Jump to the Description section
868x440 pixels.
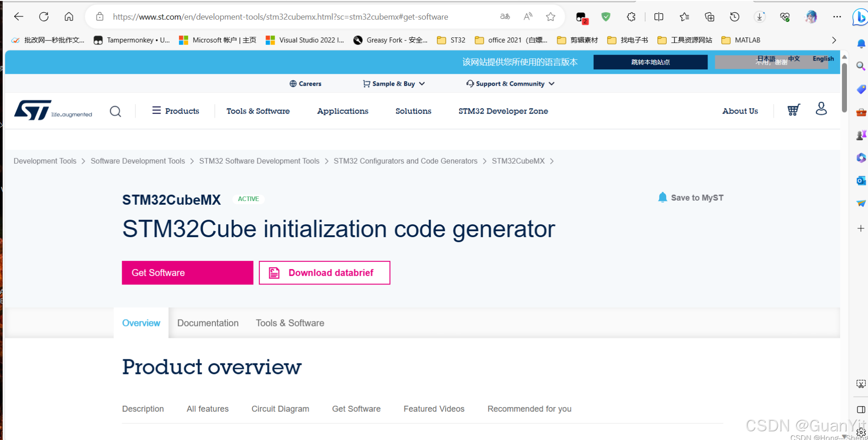click(143, 409)
